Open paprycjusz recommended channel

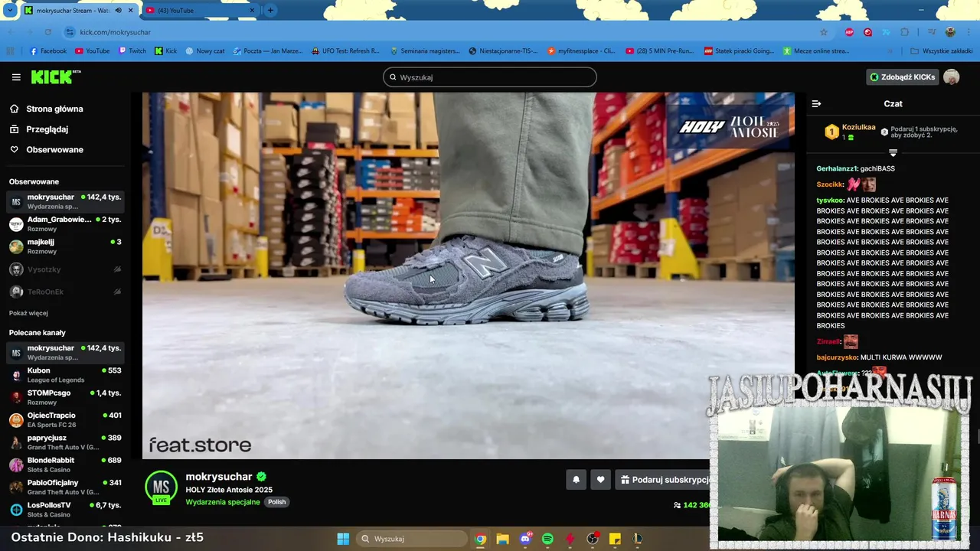64,442
